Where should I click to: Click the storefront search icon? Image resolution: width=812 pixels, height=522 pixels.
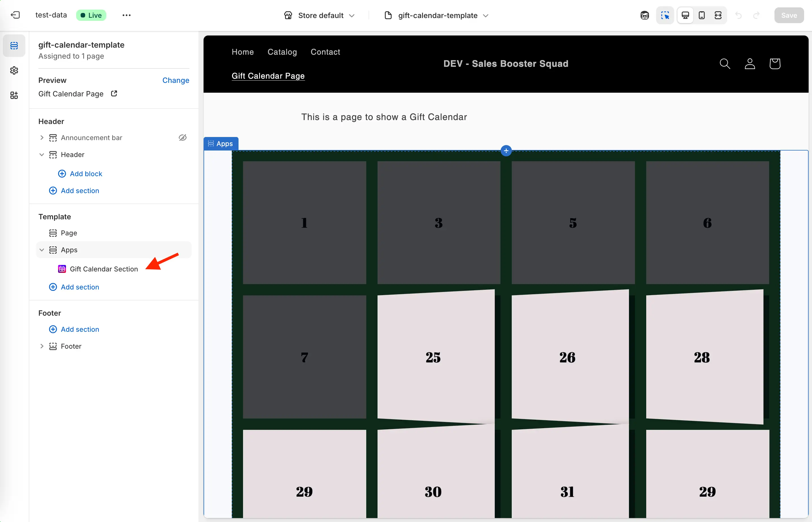pyautogui.click(x=725, y=64)
